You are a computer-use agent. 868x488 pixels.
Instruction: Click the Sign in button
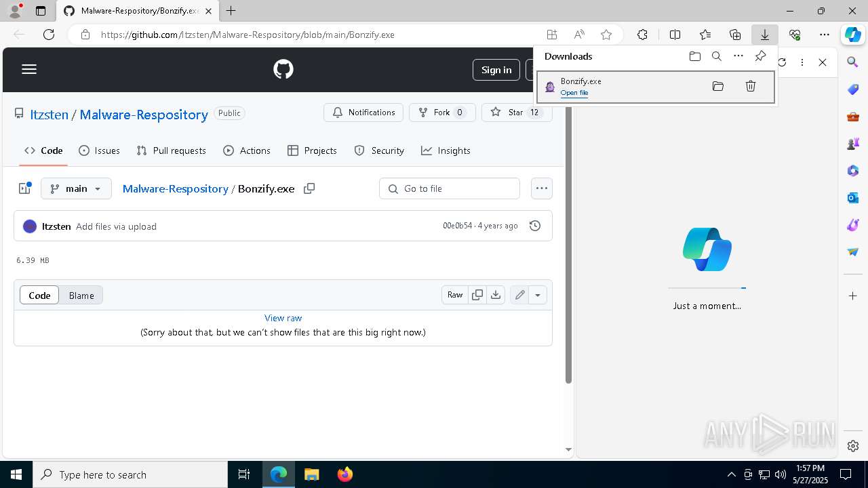pos(496,70)
